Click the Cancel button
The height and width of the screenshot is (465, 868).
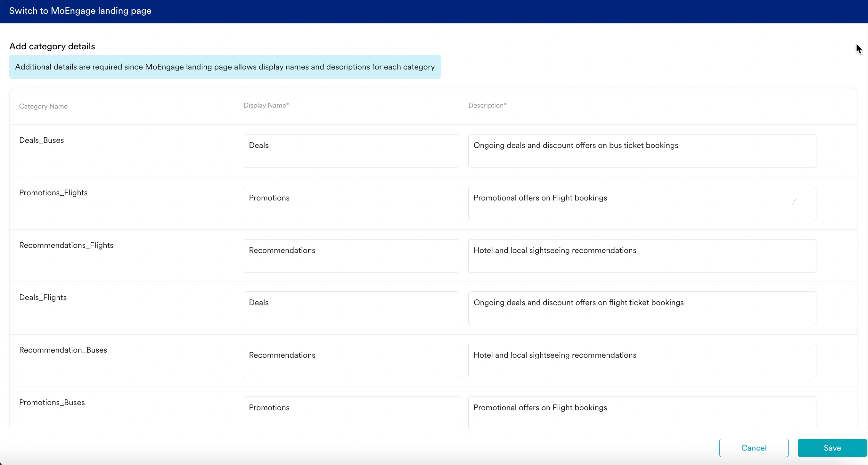(753, 447)
